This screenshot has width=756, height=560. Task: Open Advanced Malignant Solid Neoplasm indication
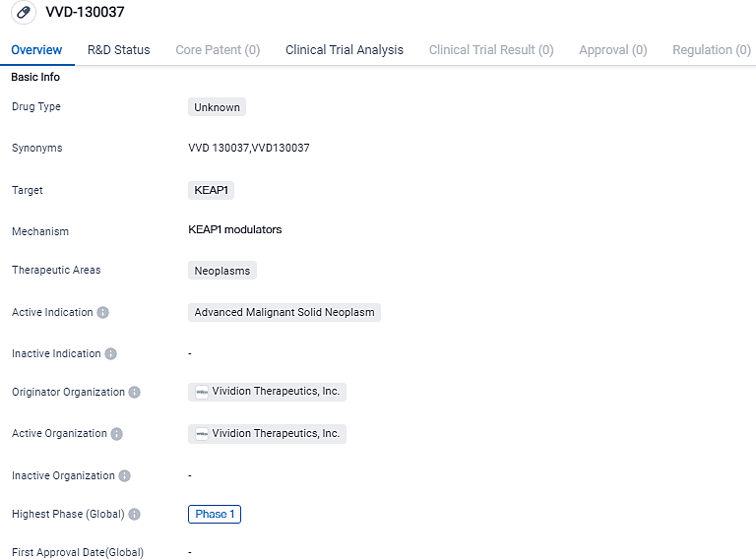[284, 313]
